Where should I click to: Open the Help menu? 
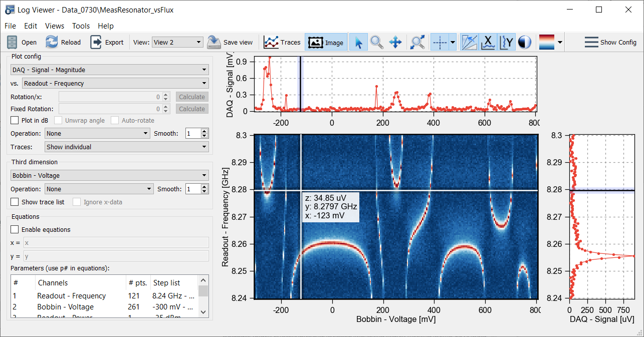pos(106,26)
